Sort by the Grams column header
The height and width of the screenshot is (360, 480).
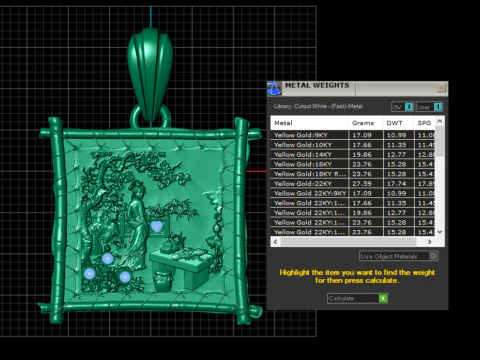click(365, 123)
